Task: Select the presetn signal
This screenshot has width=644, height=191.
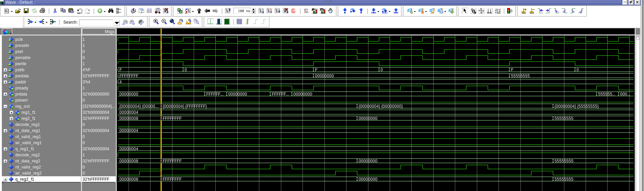Action: click(22, 46)
